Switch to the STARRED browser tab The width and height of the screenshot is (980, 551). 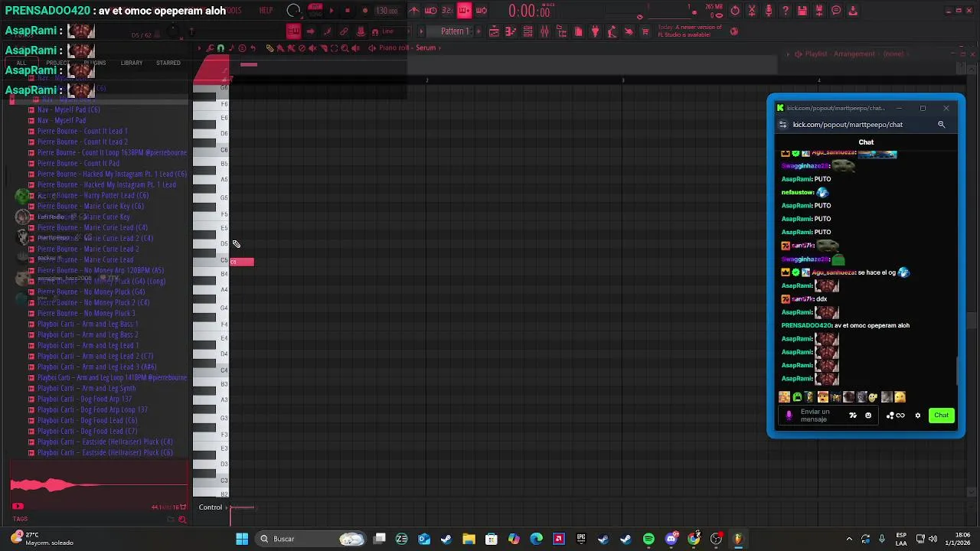click(168, 63)
